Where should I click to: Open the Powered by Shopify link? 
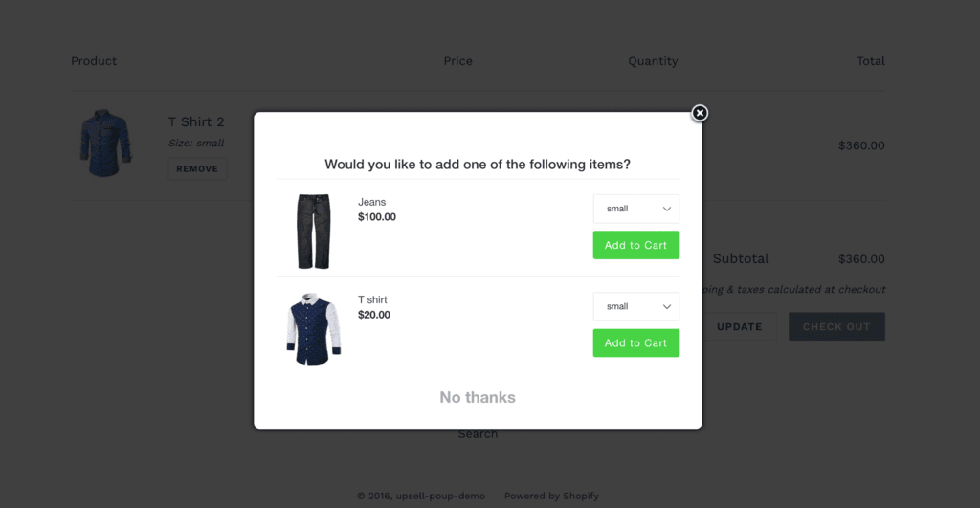pos(551,496)
